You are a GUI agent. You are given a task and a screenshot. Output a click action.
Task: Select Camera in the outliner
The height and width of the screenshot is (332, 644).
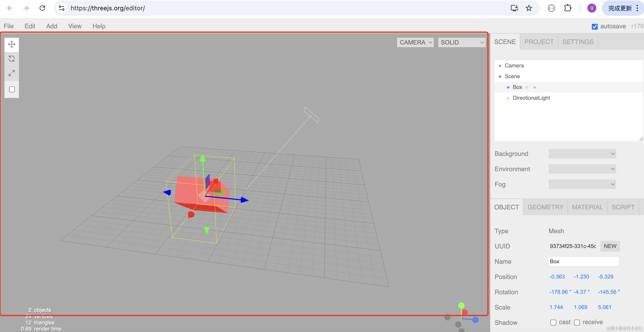[569, 65]
